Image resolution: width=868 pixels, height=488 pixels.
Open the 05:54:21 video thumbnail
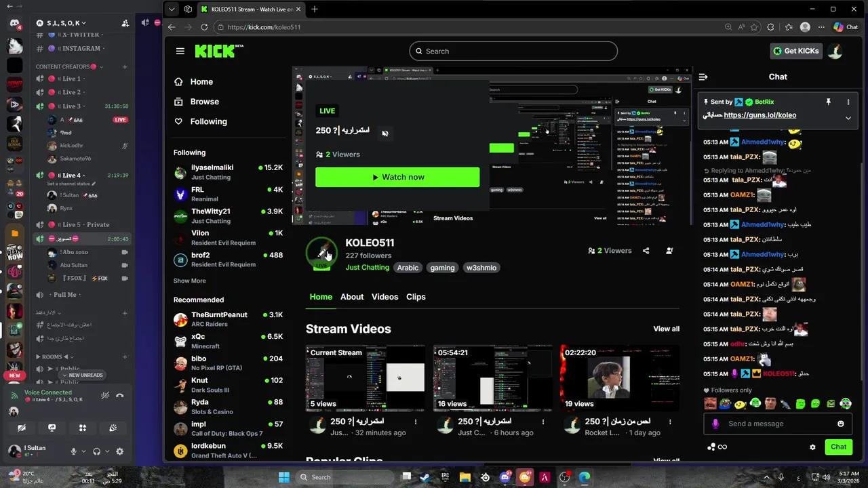tap(492, 378)
